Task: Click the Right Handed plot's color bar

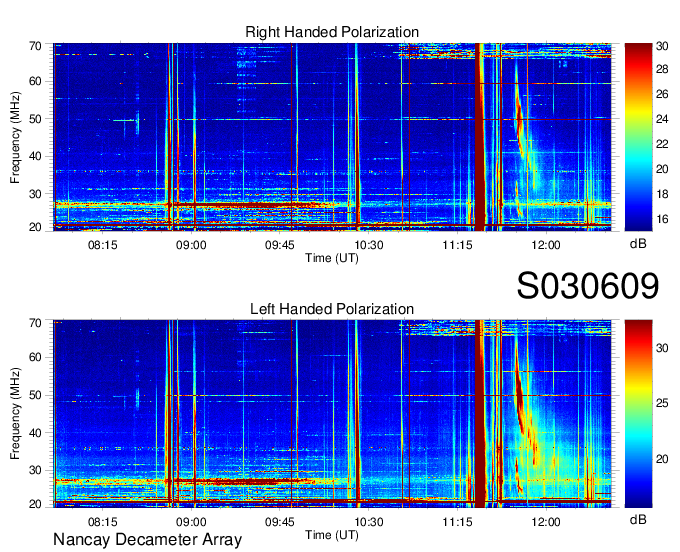Action: (638, 137)
